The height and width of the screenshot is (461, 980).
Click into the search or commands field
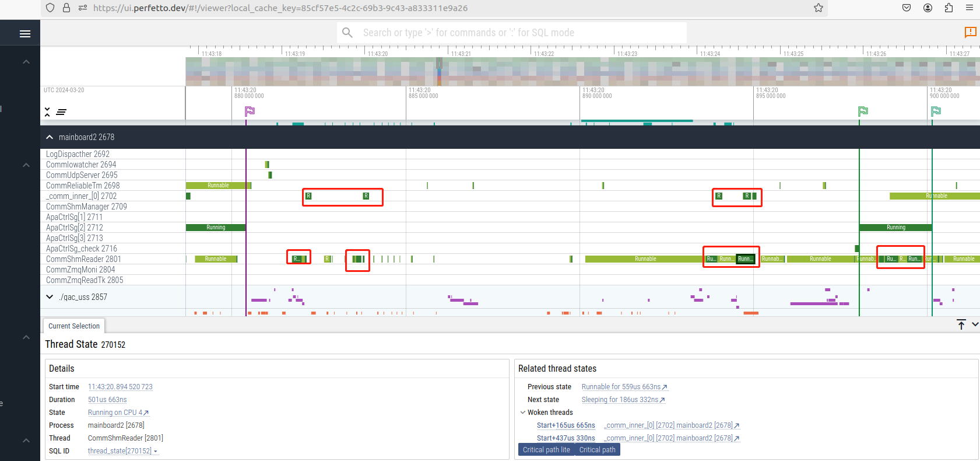512,33
